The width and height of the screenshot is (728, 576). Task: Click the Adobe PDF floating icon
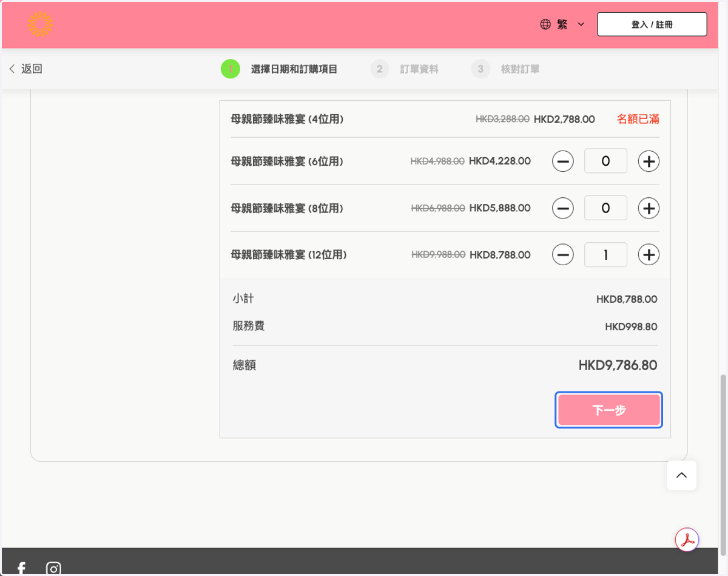(687, 539)
